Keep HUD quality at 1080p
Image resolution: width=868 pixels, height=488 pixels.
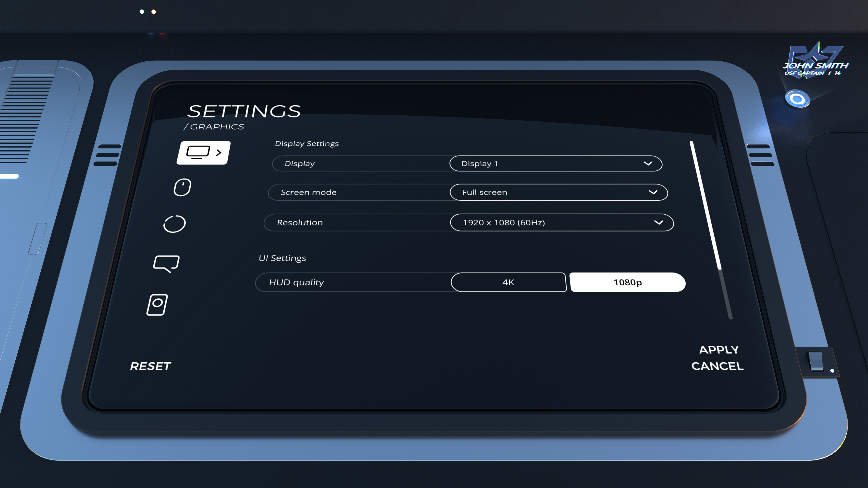pos(627,283)
